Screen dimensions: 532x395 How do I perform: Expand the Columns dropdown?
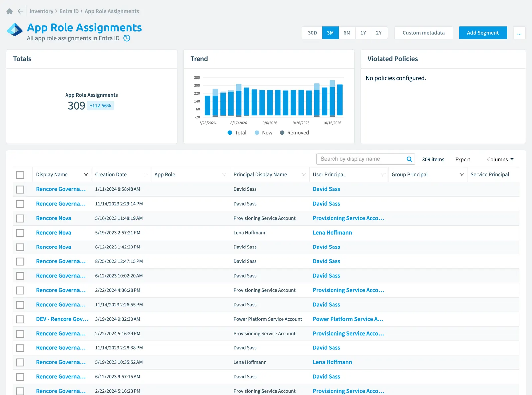tap(500, 159)
